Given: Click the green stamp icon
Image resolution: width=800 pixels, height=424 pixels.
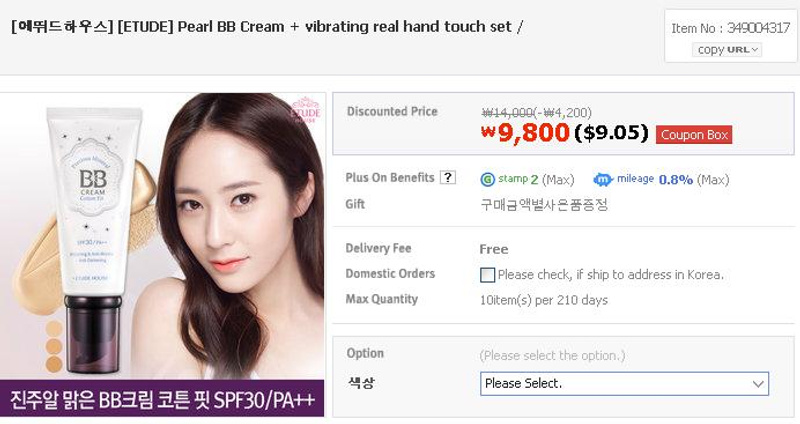Looking at the screenshot, I should [488, 180].
